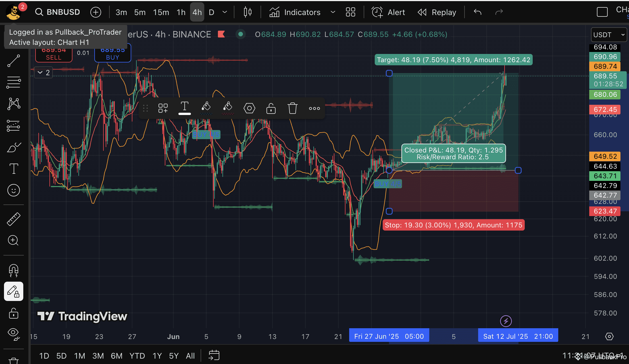Set date range to 6M
Screen dimensions: 629x364
click(x=116, y=356)
